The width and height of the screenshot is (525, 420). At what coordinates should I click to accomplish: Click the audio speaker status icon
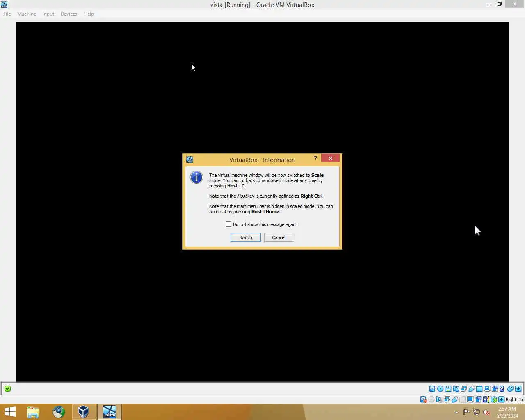click(x=439, y=399)
